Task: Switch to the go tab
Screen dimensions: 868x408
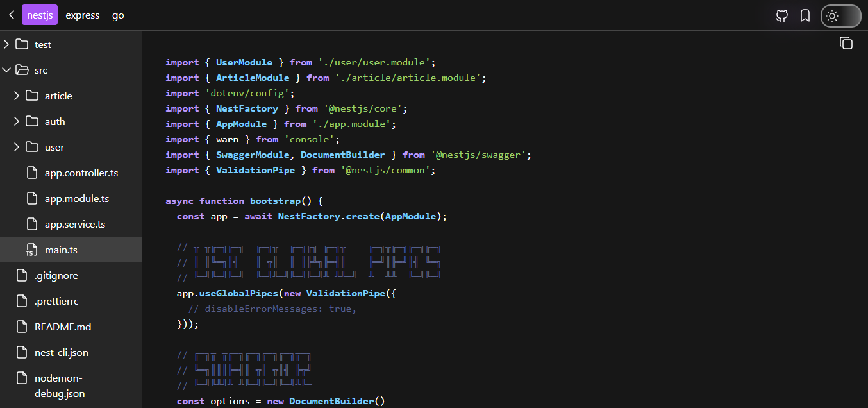Action: click(118, 15)
